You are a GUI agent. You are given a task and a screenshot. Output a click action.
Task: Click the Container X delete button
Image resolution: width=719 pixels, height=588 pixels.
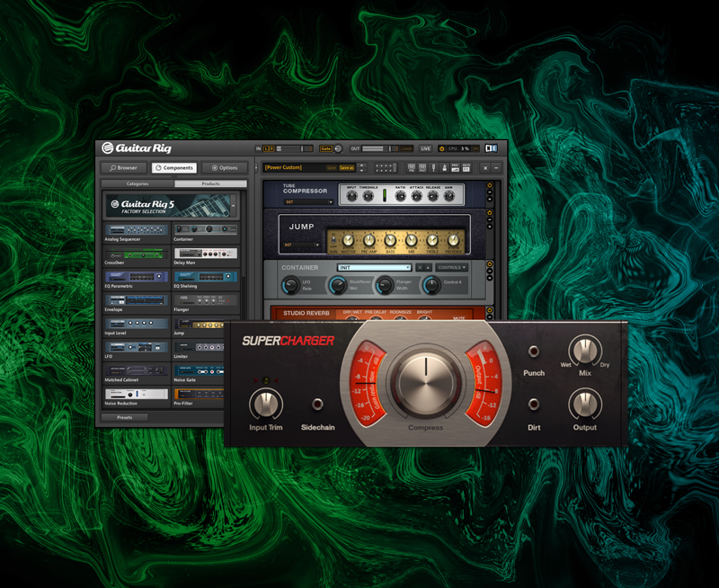coord(420,267)
